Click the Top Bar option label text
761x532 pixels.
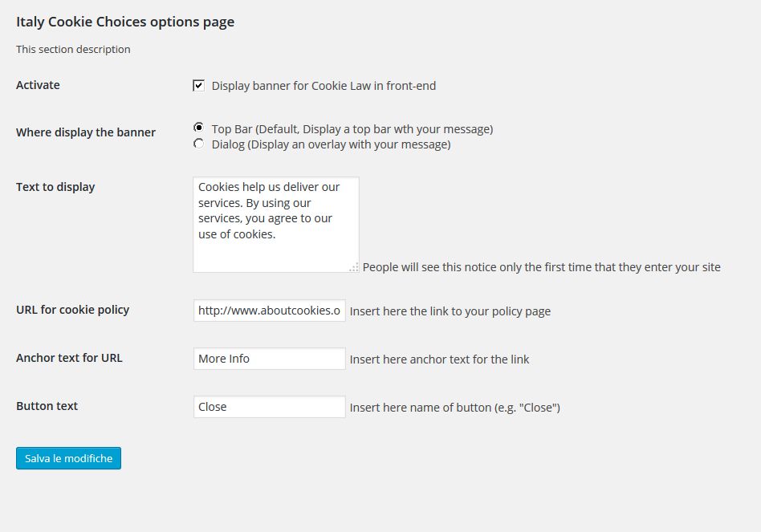[x=352, y=128]
